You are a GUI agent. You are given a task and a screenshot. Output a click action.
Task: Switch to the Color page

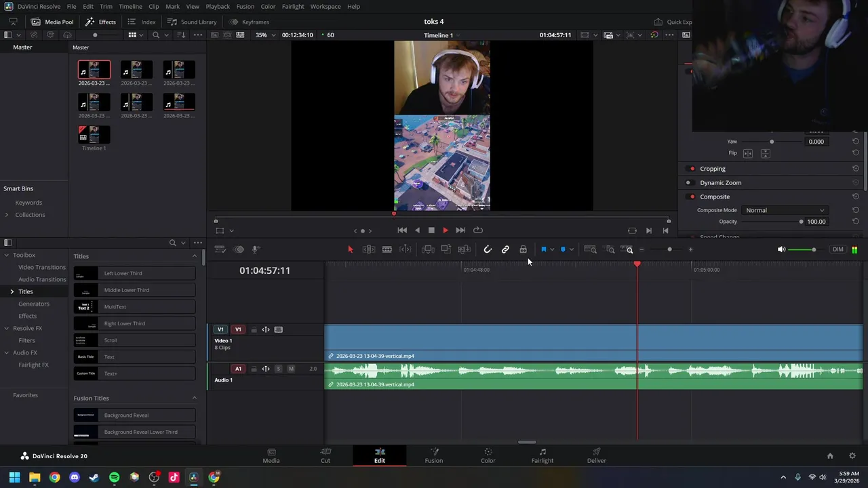click(x=488, y=455)
